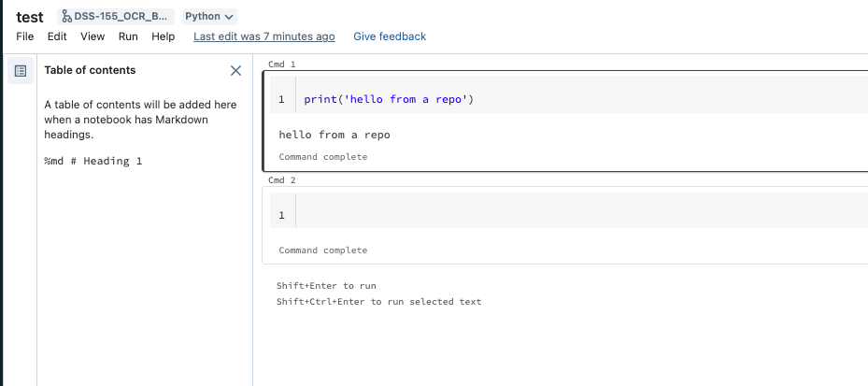Open the File menu
The height and width of the screenshot is (386, 868).
25,36
